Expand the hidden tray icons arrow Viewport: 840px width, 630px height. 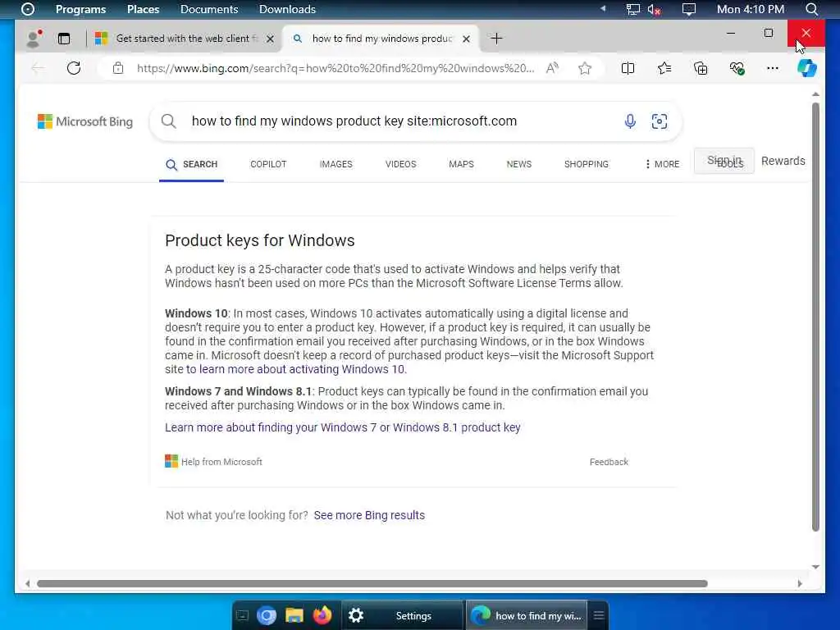coord(603,8)
